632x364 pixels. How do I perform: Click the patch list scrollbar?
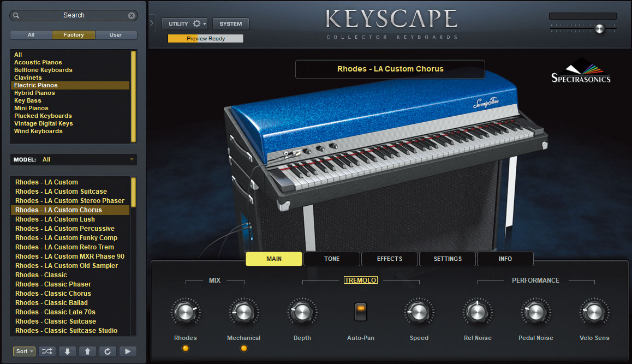[133, 193]
